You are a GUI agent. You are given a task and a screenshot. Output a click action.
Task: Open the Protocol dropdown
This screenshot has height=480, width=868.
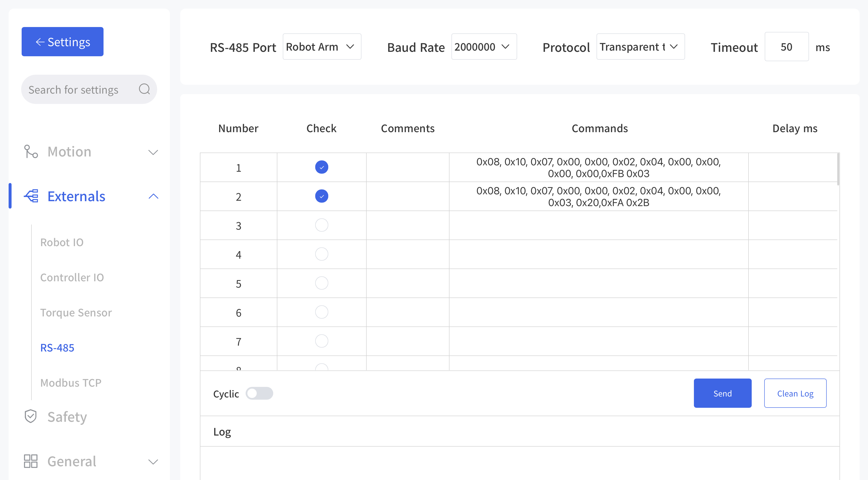(x=640, y=47)
